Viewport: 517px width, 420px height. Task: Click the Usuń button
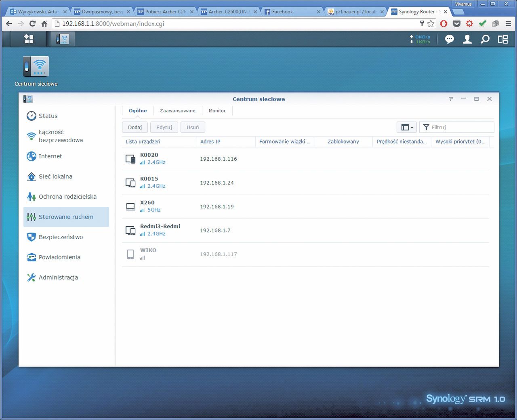click(x=193, y=127)
